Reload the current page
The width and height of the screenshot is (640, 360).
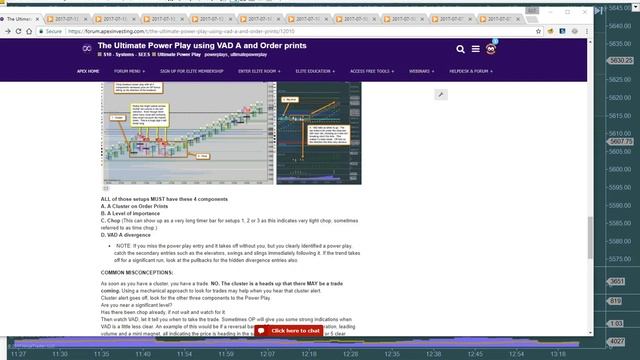[x=18, y=31]
